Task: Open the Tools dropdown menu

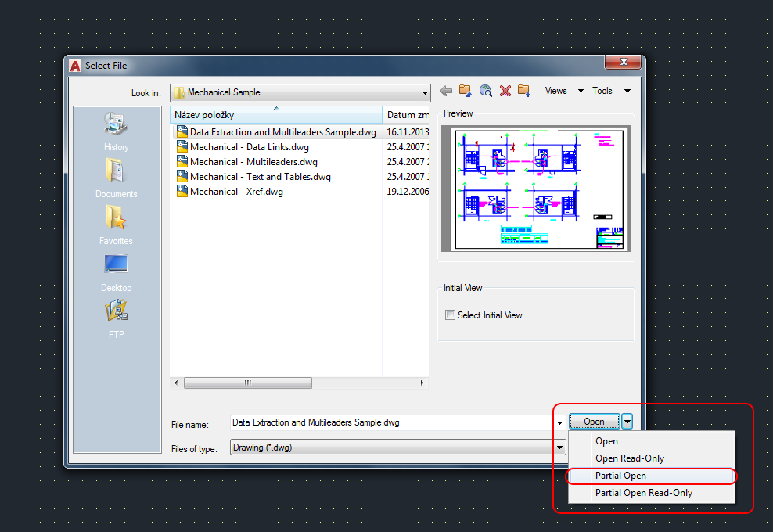Action: [x=610, y=91]
